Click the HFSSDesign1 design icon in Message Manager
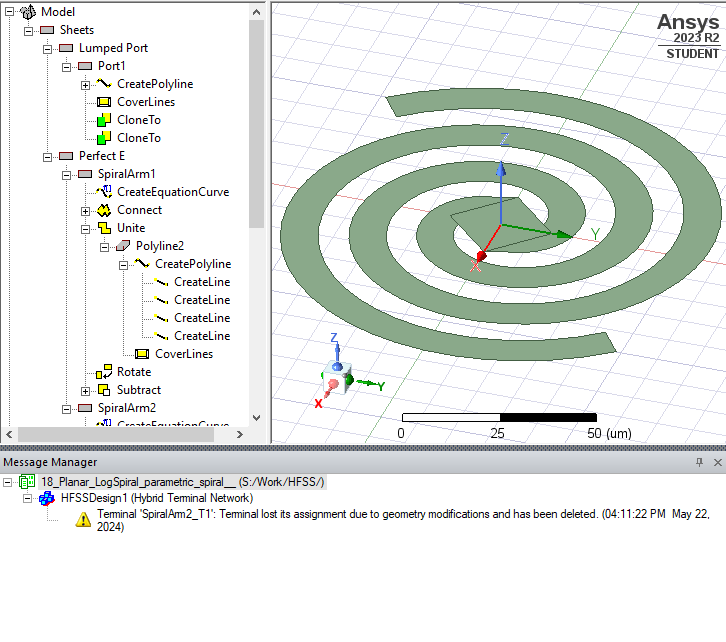 click(x=47, y=498)
